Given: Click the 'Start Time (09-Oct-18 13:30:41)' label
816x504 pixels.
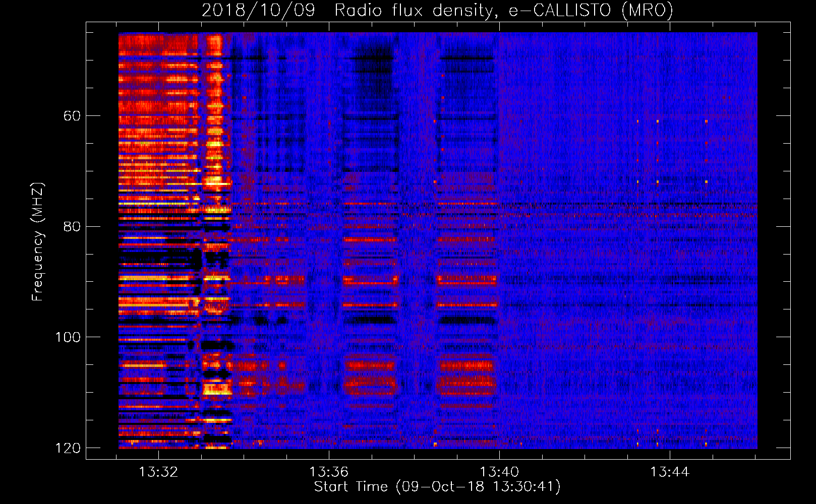Looking at the screenshot, I should coord(437,487).
